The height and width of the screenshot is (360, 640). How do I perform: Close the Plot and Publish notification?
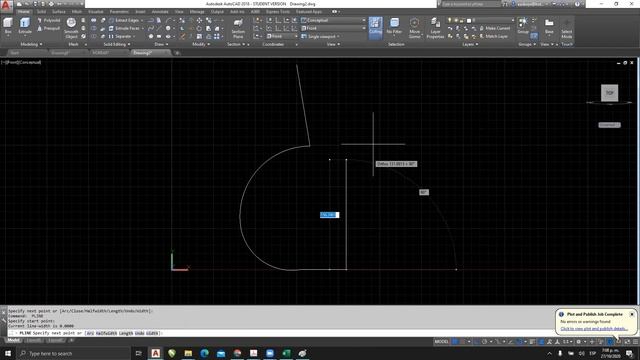[x=632, y=314]
